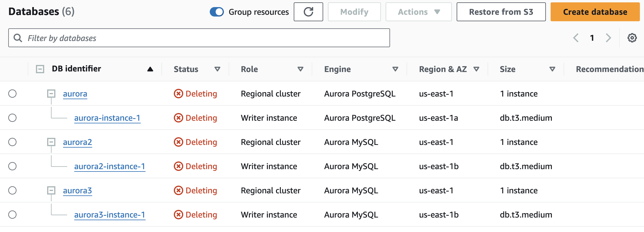
Task: Focus the Filter by databases field
Action: tap(199, 38)
